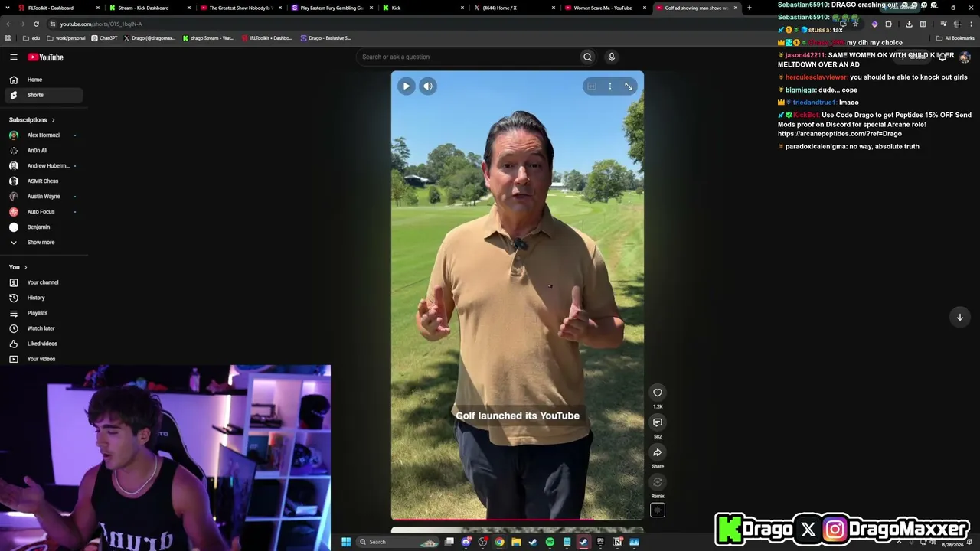Screen dimensions: 980x551
Task: Open Auto Focus channel
Action: point(42,212)
